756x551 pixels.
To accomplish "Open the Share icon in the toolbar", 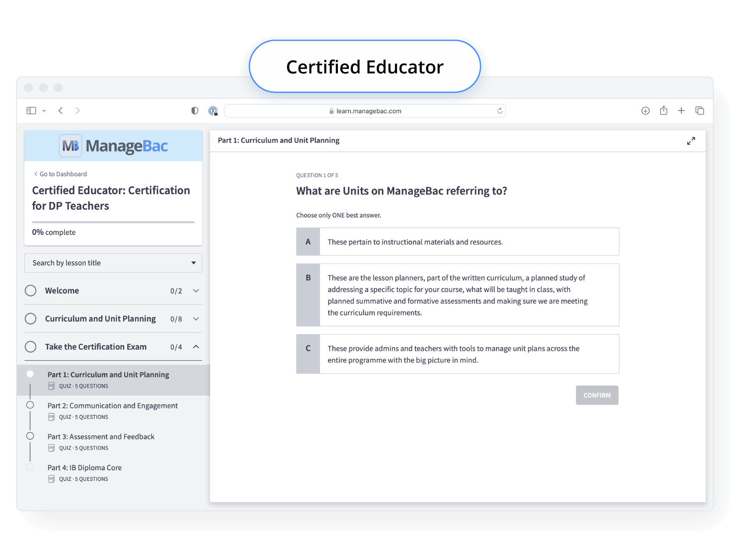I will pyautogui.click(x=663, y=110).
